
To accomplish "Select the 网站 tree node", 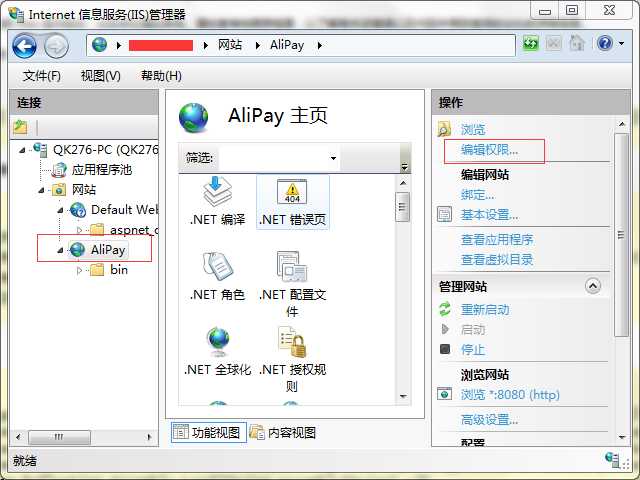I will coord(84,189).
